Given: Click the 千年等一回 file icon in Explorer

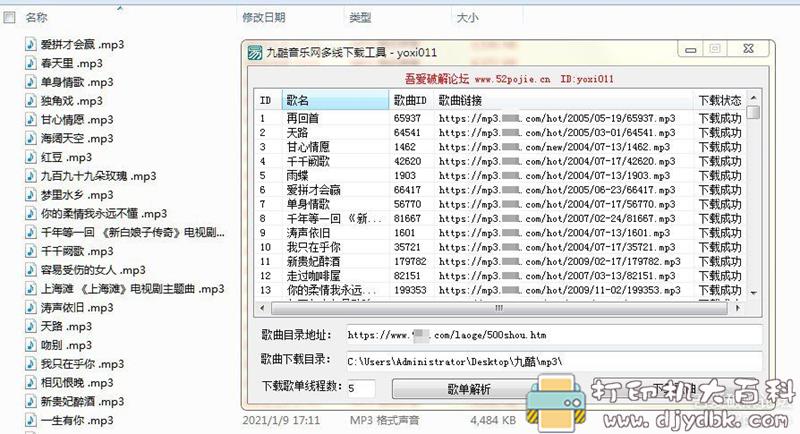Looking at the screenshot, I should click(x=31, y=233).
